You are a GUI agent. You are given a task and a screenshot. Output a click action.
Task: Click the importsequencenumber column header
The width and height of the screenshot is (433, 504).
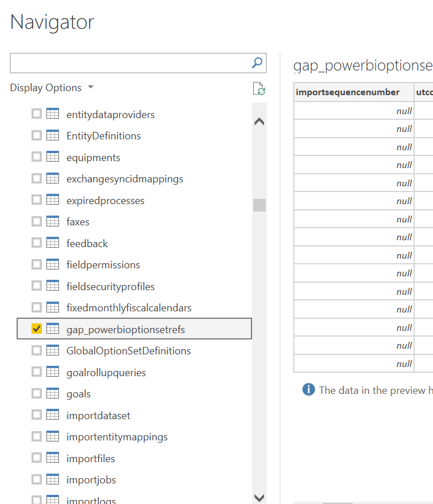354,92
